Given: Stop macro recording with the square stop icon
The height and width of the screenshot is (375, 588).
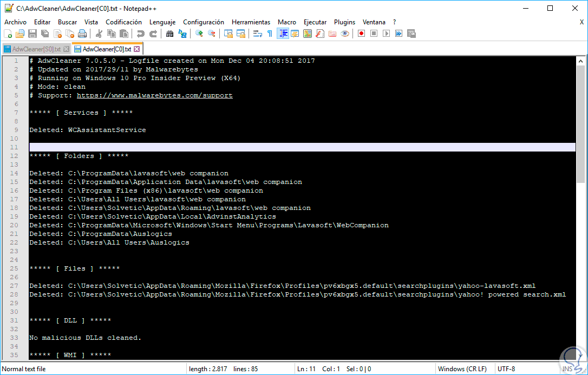Looking at the screenshot, I should (374, 34).
